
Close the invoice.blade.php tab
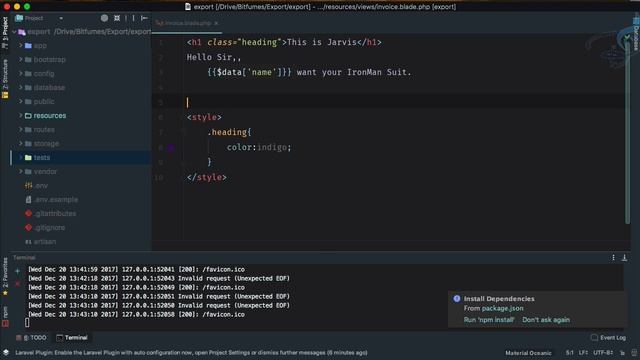[216, 23]
